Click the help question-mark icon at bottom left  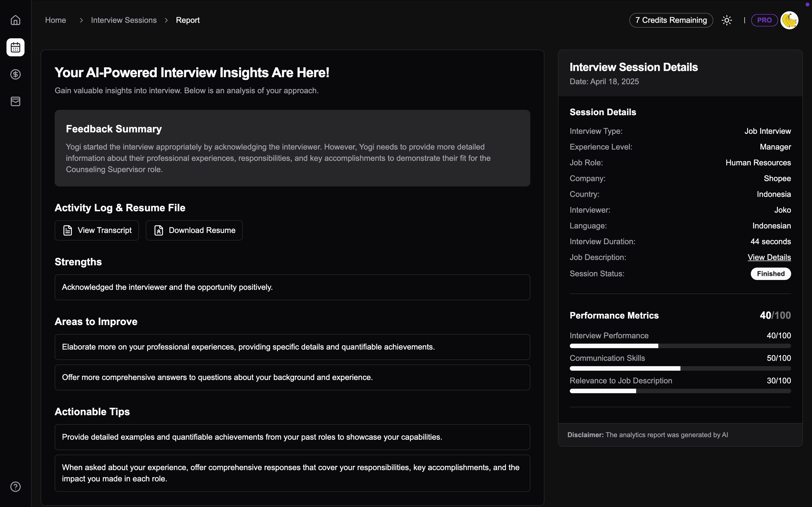[15, 486]
